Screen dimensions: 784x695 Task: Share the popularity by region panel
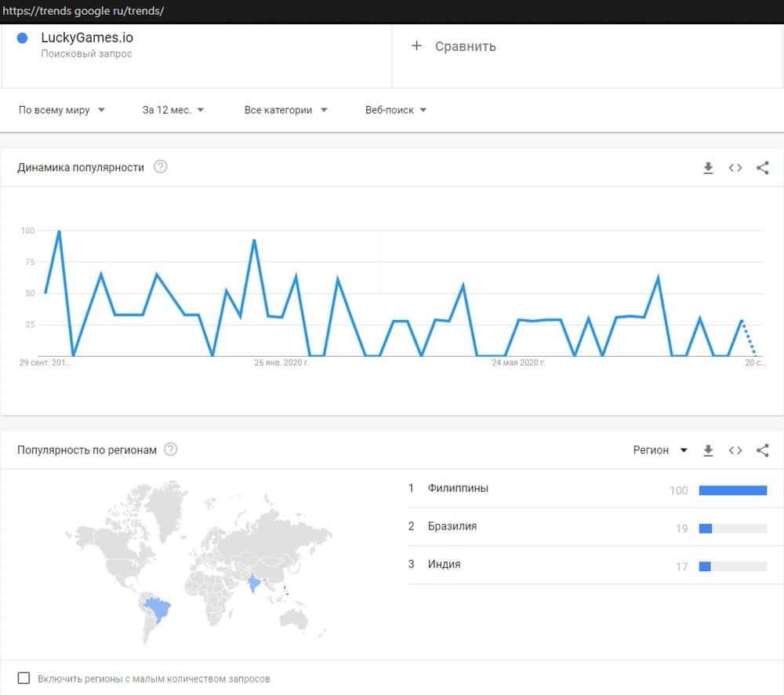pyautogui.click(x=762, y=450)
